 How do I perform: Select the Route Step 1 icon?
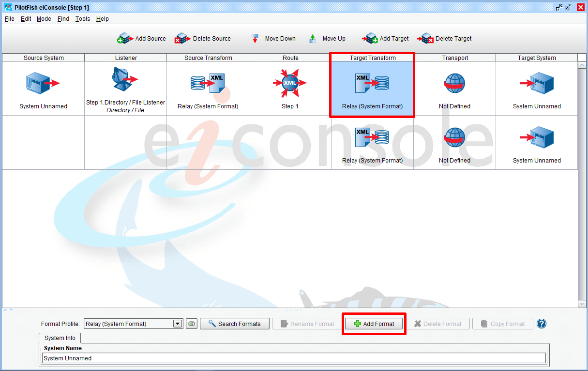(x=290, y=83)
